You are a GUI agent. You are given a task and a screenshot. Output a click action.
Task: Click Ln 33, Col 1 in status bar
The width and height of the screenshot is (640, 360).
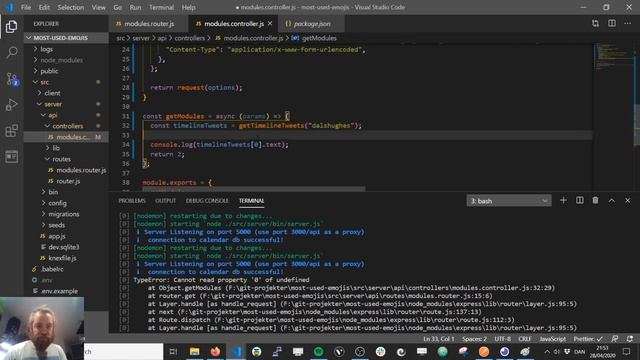[x=439, y=339]
